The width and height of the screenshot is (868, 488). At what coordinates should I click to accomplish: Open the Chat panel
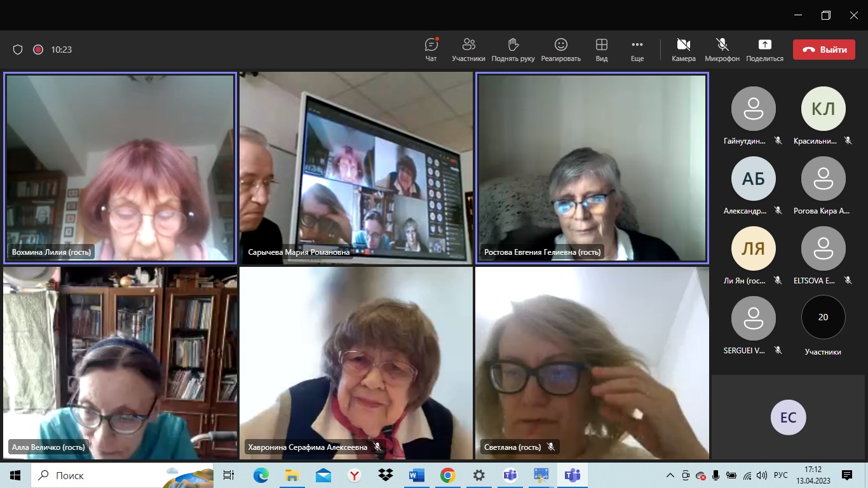point(431,50)
